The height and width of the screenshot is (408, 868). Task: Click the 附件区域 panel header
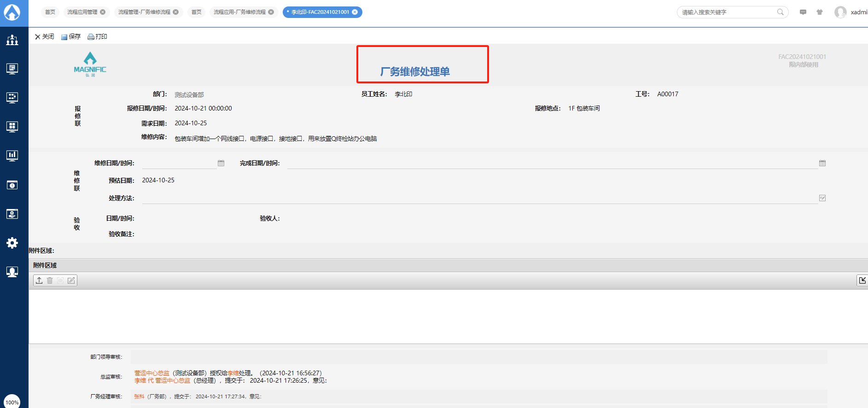pos(449,265)
